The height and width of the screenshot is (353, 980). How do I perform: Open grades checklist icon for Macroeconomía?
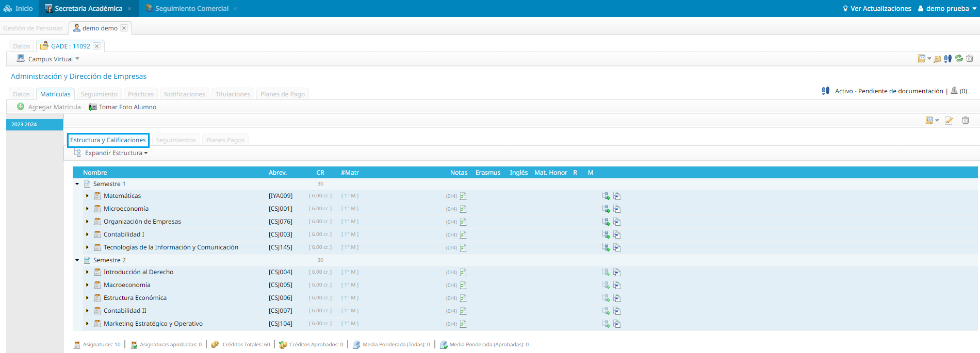(x=463, y=285)
